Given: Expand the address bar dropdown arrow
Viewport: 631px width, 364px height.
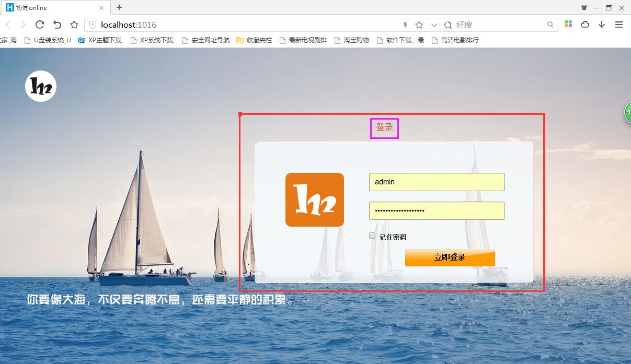Looking at the screenshot, I should 434,25.
